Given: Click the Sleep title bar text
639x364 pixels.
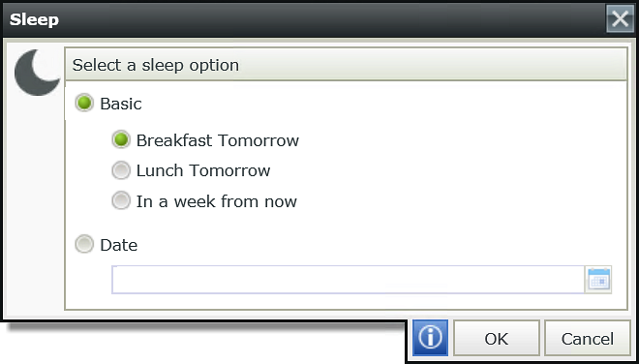Looking at the screenshot, I should 34,19.
